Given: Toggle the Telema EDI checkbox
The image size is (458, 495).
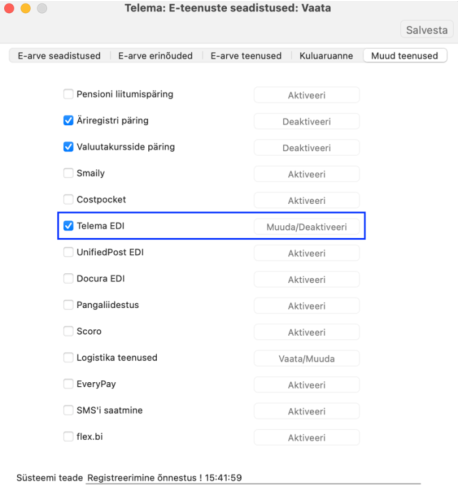Looking at the screenshot, I should pos(68,226).
